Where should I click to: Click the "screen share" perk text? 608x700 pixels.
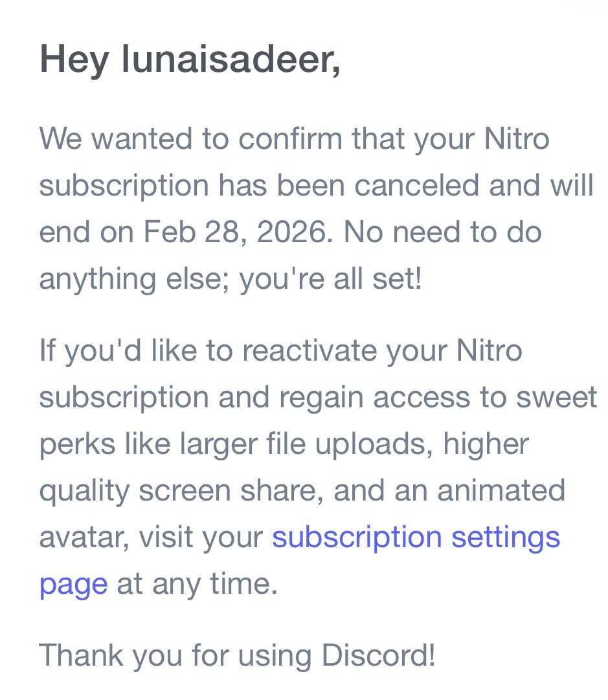click(x=231, y=490)
